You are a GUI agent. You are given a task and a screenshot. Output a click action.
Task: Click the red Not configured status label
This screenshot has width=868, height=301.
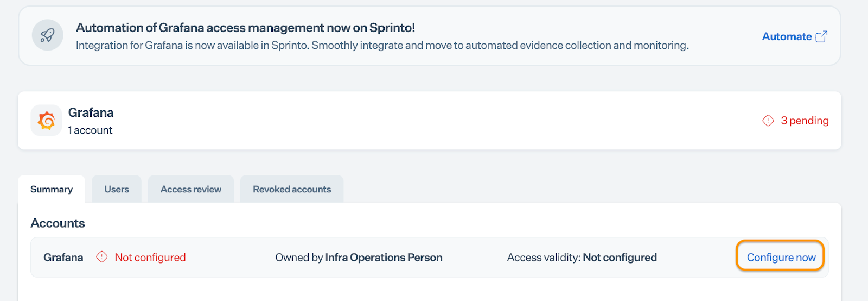(x=150, y=257)
